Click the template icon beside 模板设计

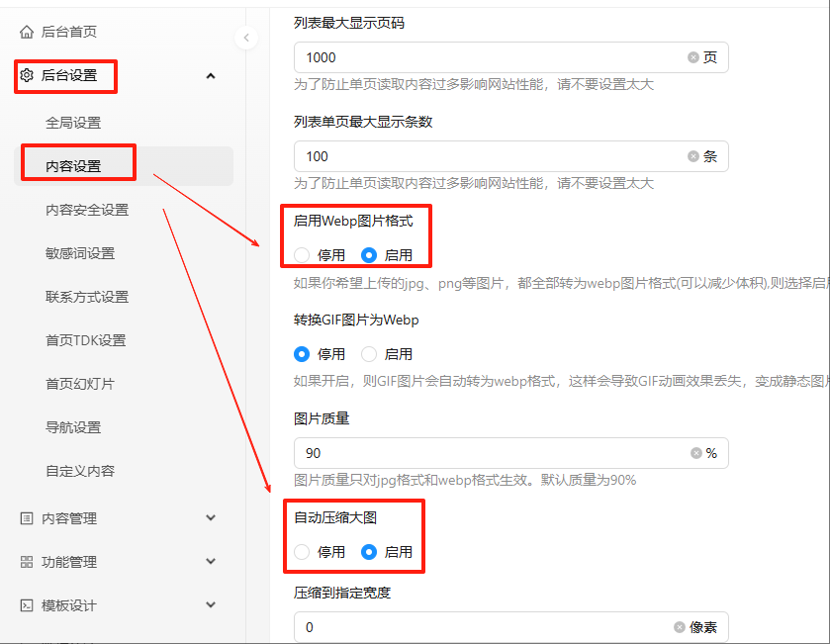[27, 604]
